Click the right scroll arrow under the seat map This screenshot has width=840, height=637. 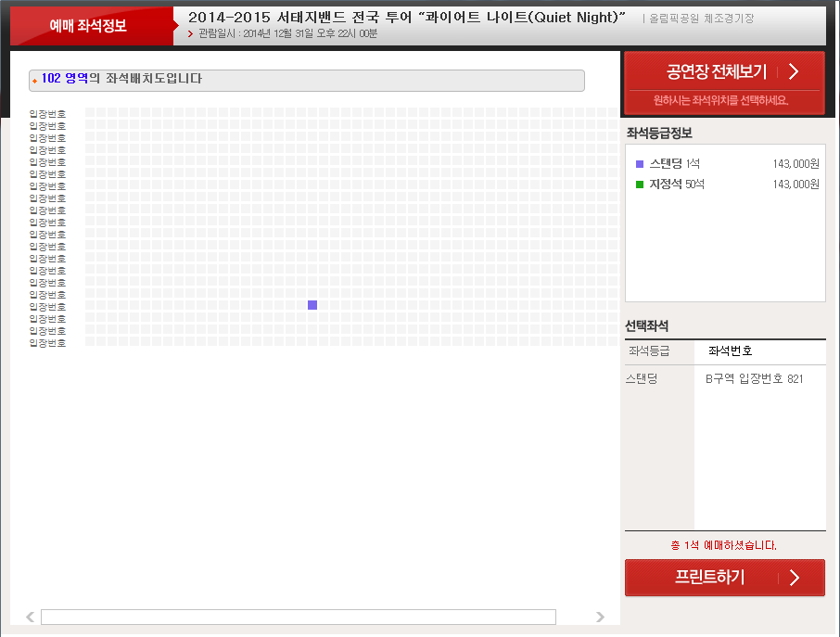pyautogui.click(x=600, y=617)
